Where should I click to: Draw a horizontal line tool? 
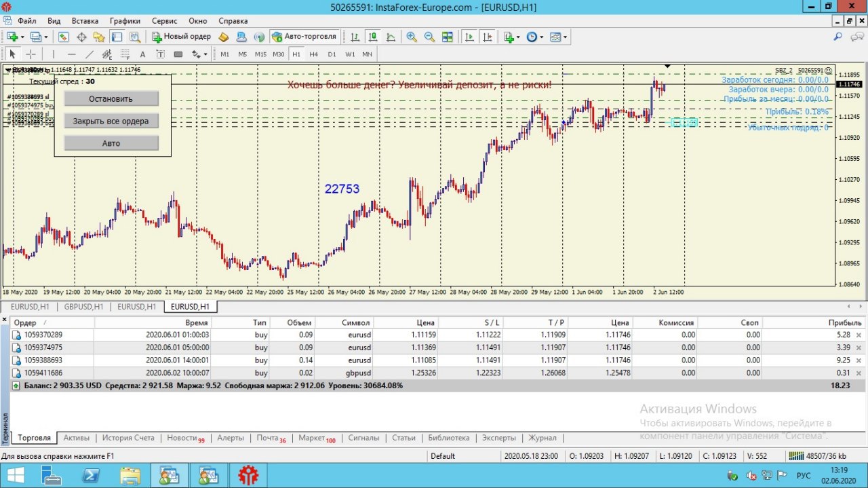(x=71, y=54)
